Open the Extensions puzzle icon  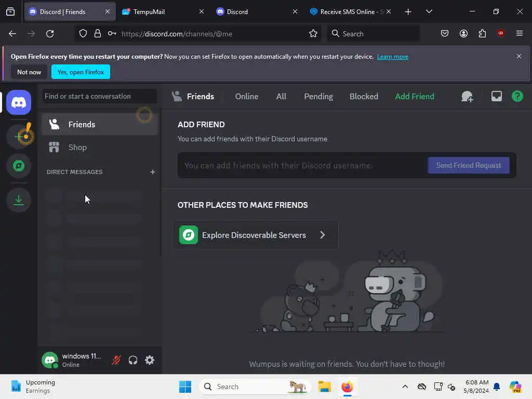pos(482,34)
